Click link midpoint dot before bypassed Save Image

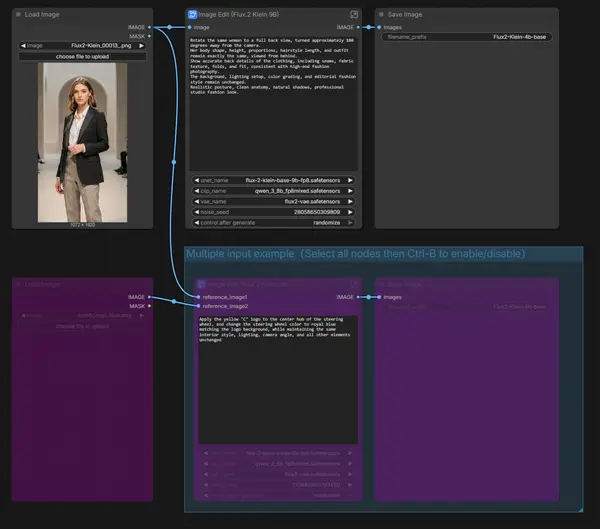coord(368,297)
